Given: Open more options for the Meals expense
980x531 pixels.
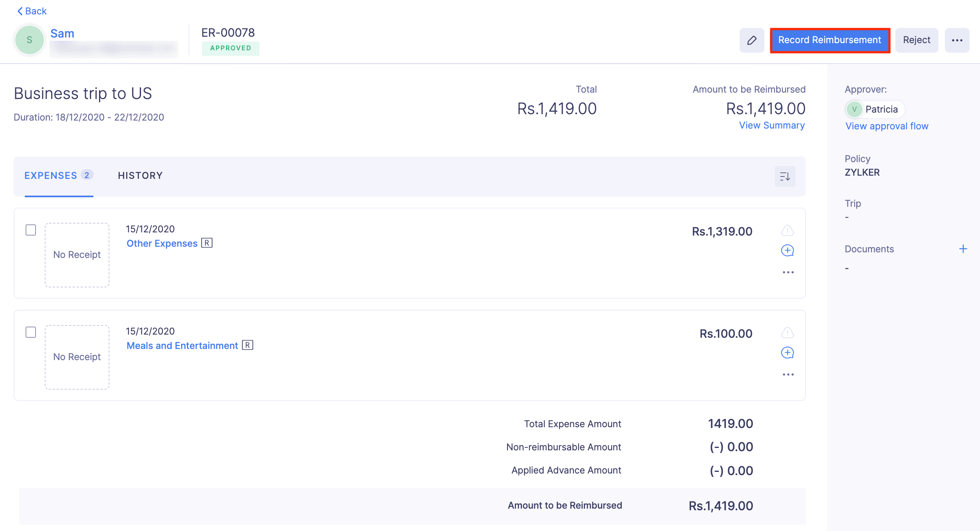Looking at the screenshot, I should (x=787, y=374).
